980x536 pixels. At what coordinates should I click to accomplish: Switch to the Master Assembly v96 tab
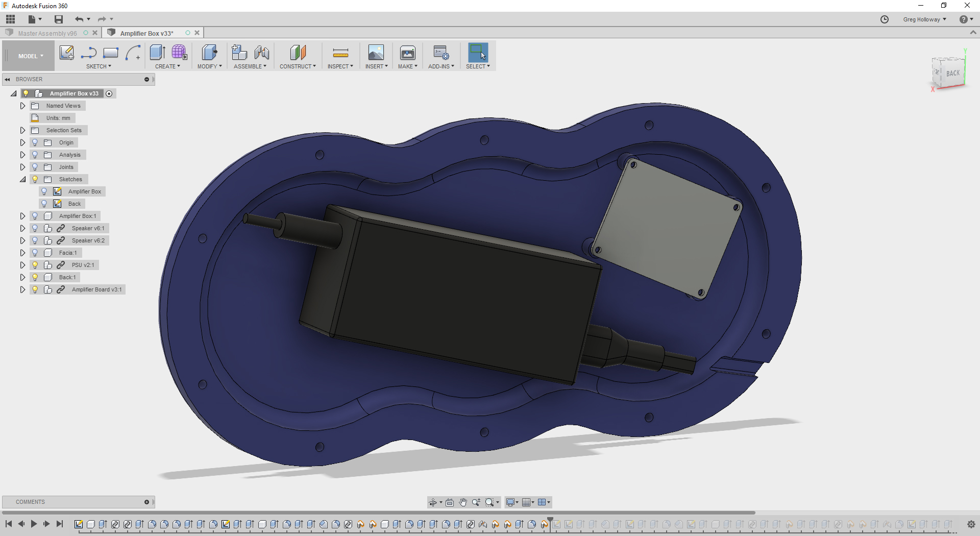[48, 33]
